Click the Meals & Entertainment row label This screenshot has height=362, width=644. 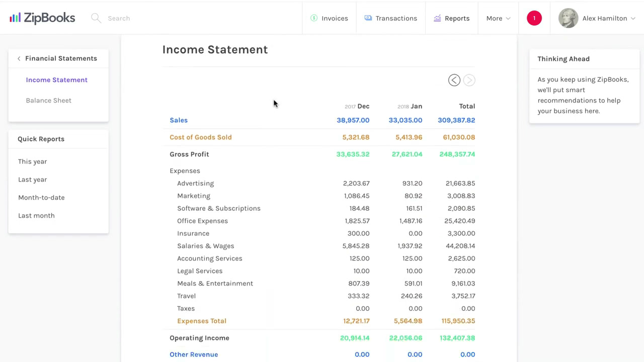pyautogui.click(x=215, y=284)
